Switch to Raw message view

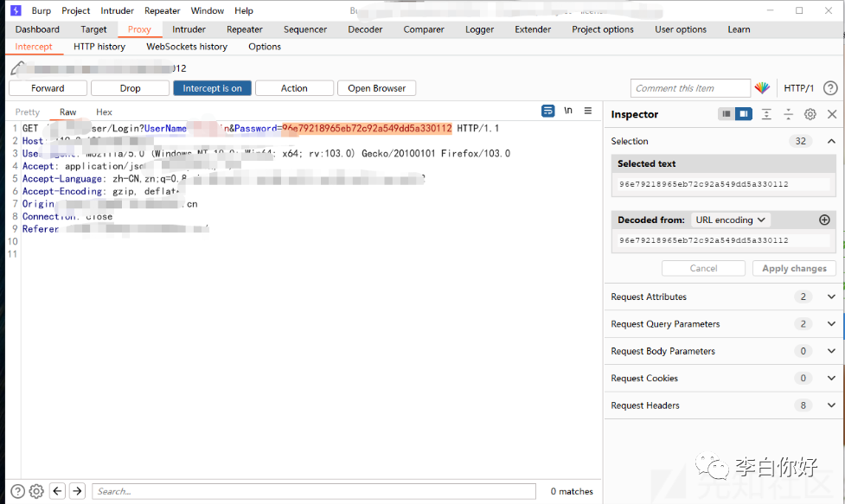point(68,112)
